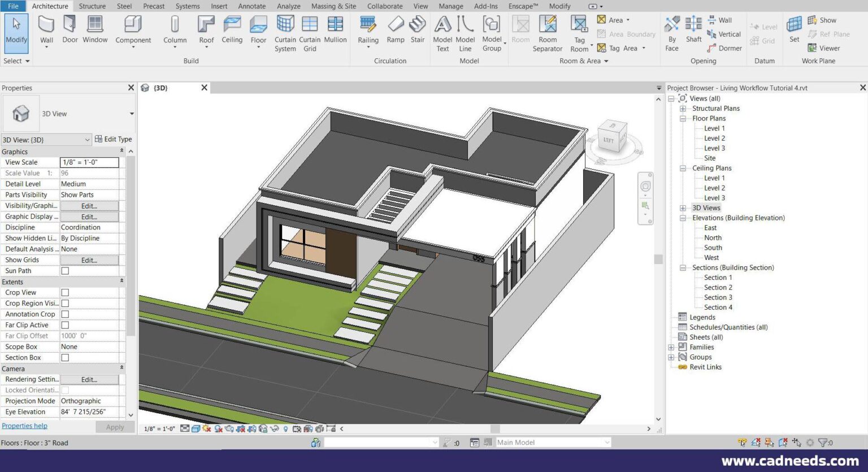The image size is (868, 472).
Task: Enable the Crop View checkbox
Action: [x=65, y=292]
